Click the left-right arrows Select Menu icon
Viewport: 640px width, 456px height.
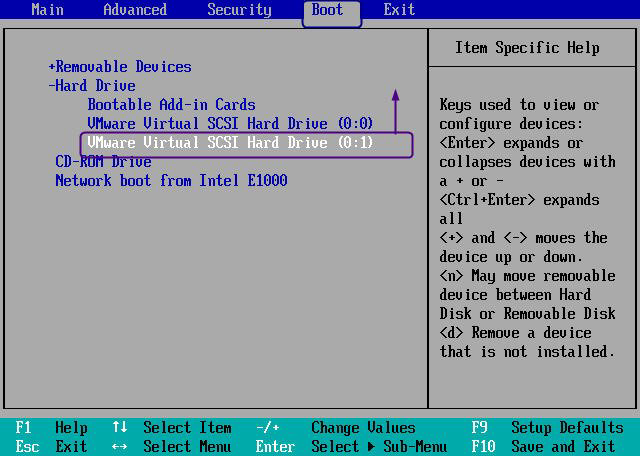tap(120, 447)
